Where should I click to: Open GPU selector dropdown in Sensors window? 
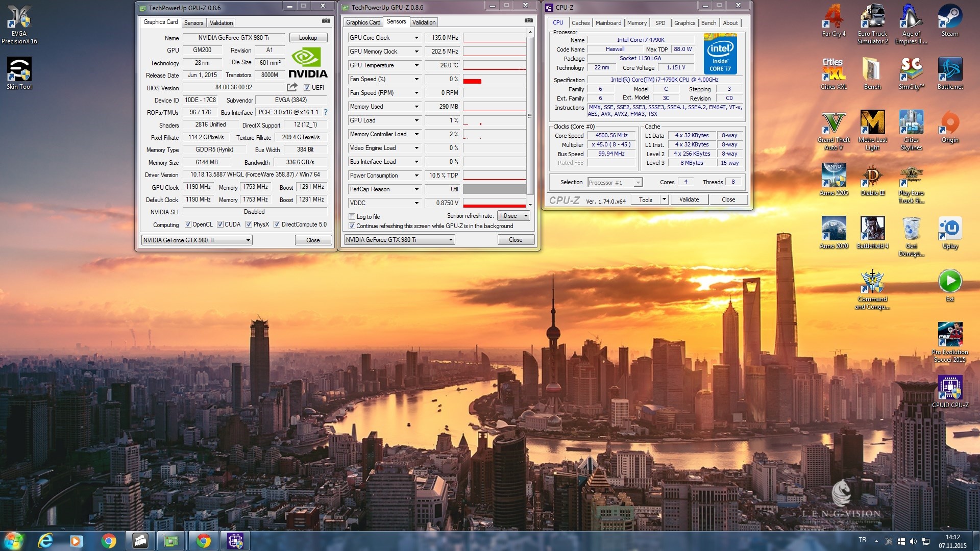399,240
